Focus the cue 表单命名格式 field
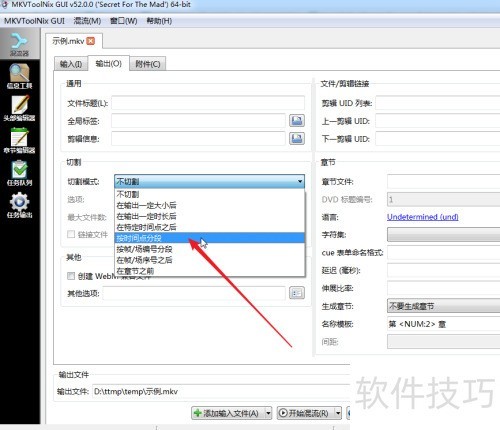The height and width of the screenshot is (430, 500). (x=443, y=253)
